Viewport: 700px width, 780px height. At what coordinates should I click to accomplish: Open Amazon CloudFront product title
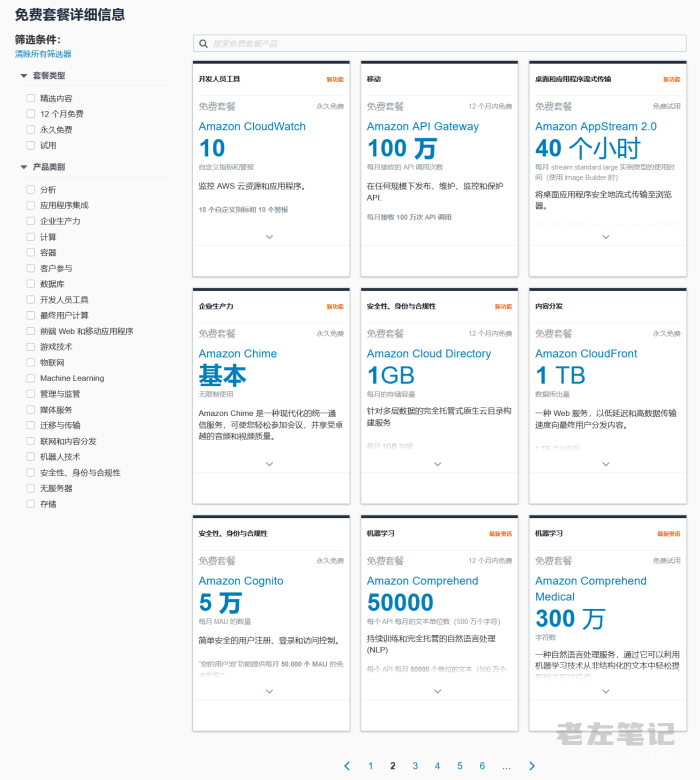(585, 354)
